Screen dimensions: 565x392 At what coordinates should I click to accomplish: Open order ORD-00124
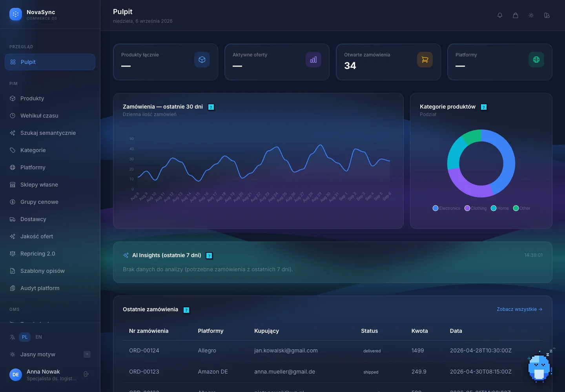coord(144,350)
